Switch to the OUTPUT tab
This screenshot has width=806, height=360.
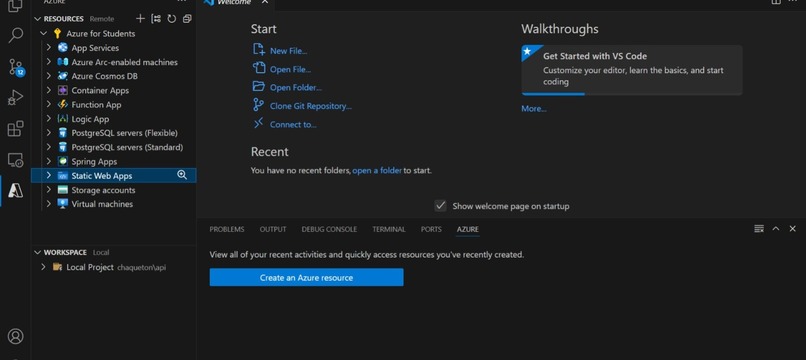point(273,229)
